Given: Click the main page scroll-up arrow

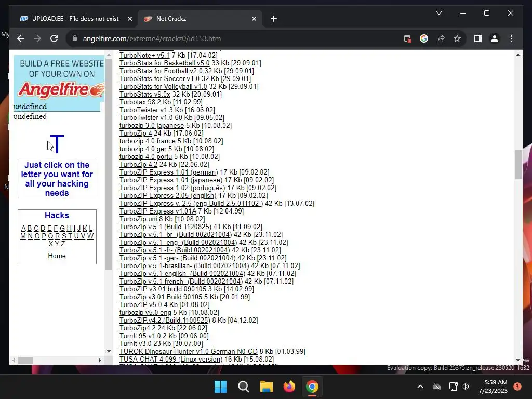Looking at the screenshot, I should point(518,55).
